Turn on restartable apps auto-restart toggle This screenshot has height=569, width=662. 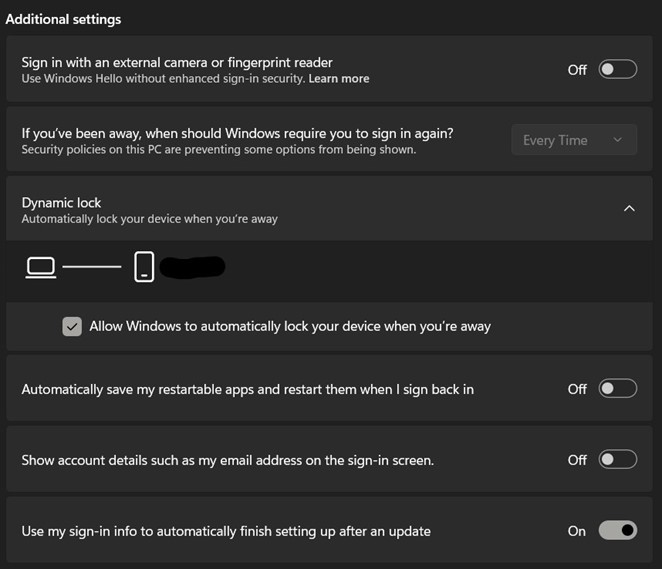(x=617, y=388)
